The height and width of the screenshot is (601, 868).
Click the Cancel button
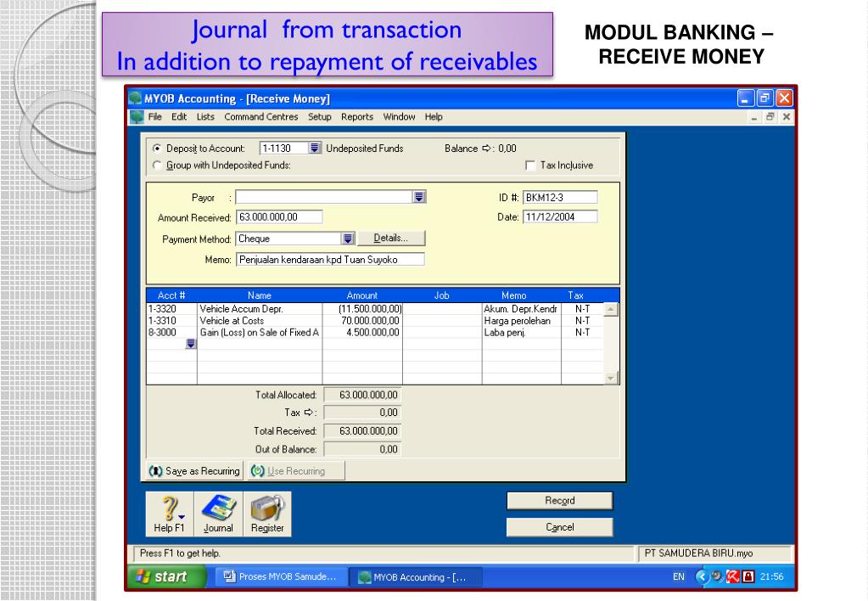click(560, 527)
